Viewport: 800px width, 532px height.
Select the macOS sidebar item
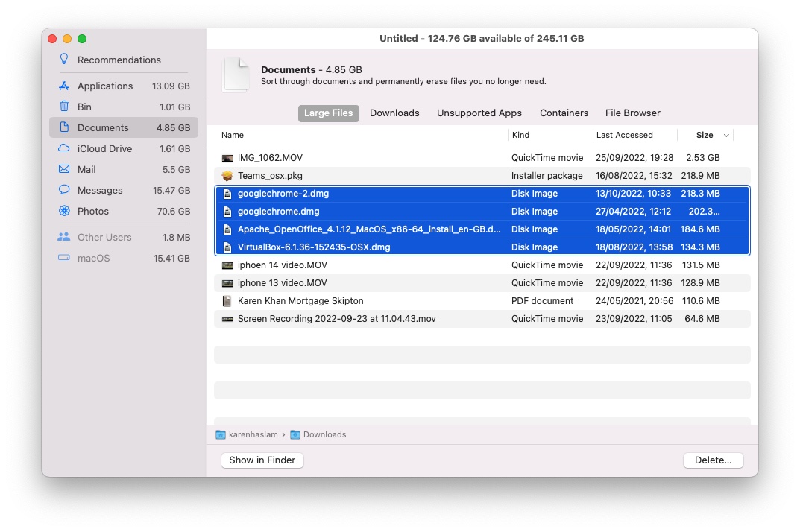93,258
